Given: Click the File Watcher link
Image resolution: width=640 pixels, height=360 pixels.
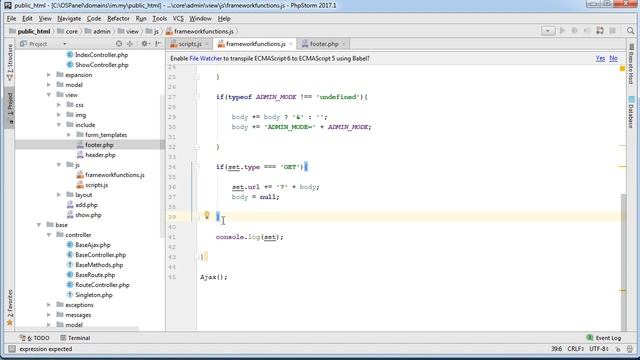Looking at the screenshot, I should pos(206,58).
